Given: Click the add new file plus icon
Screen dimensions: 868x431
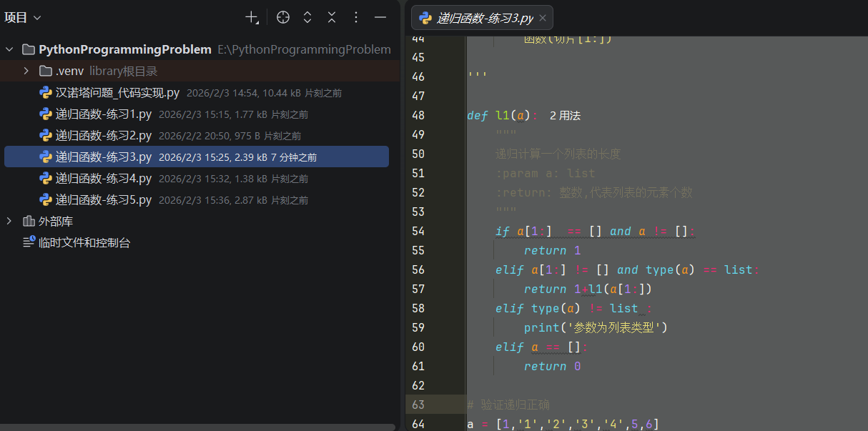Looking at the screenshot, I should [252, 17].
